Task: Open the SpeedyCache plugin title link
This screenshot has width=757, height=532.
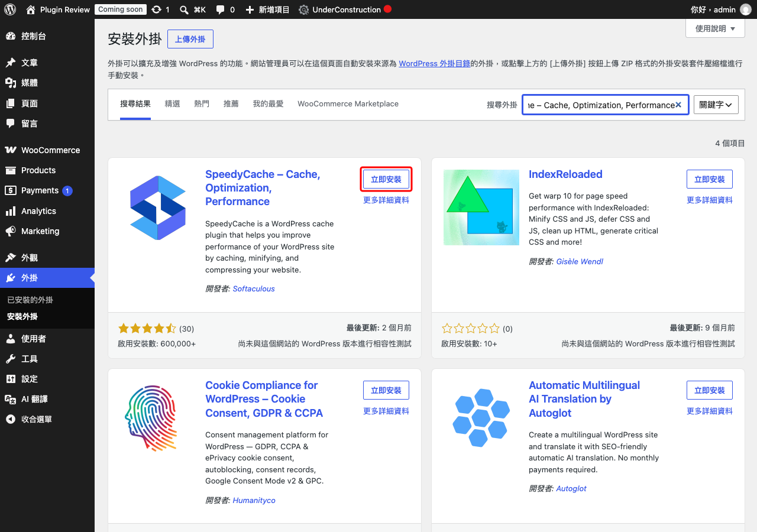Action: (263, 188)
